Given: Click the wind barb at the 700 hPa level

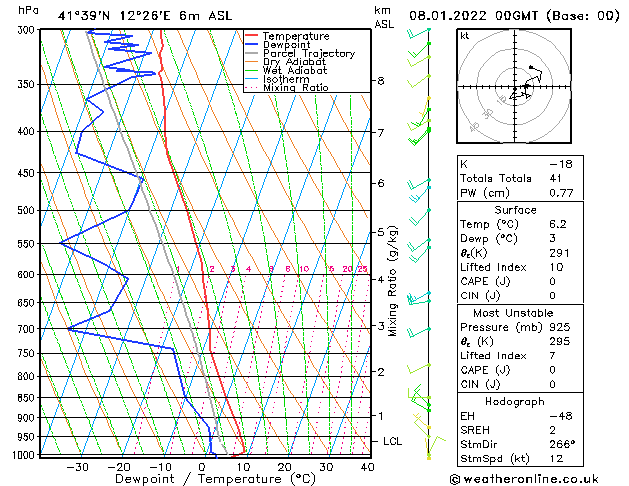Looking at the screenshot, I should coord(418,332).
